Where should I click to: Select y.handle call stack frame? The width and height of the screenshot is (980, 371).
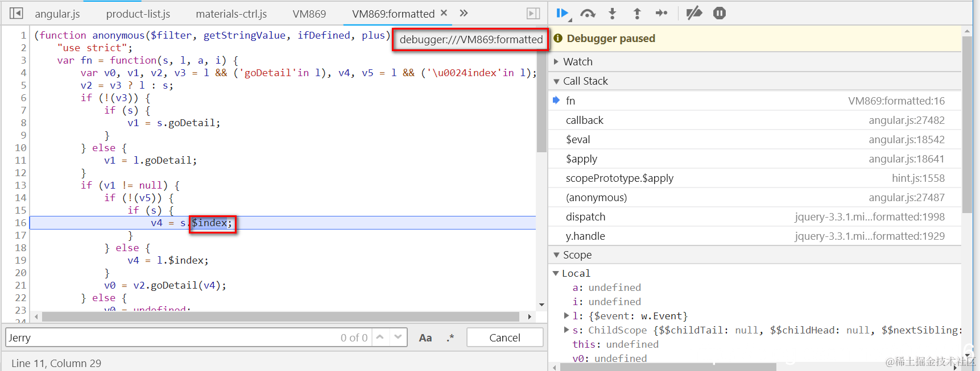754,236
